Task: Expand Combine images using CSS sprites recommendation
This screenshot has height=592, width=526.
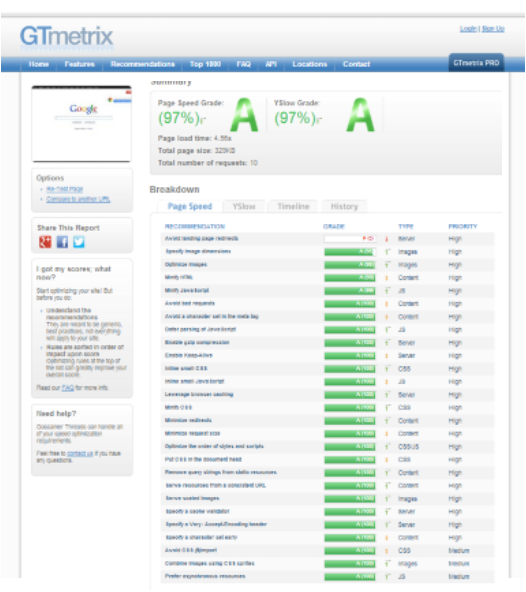Action: (x=210, y=564)
